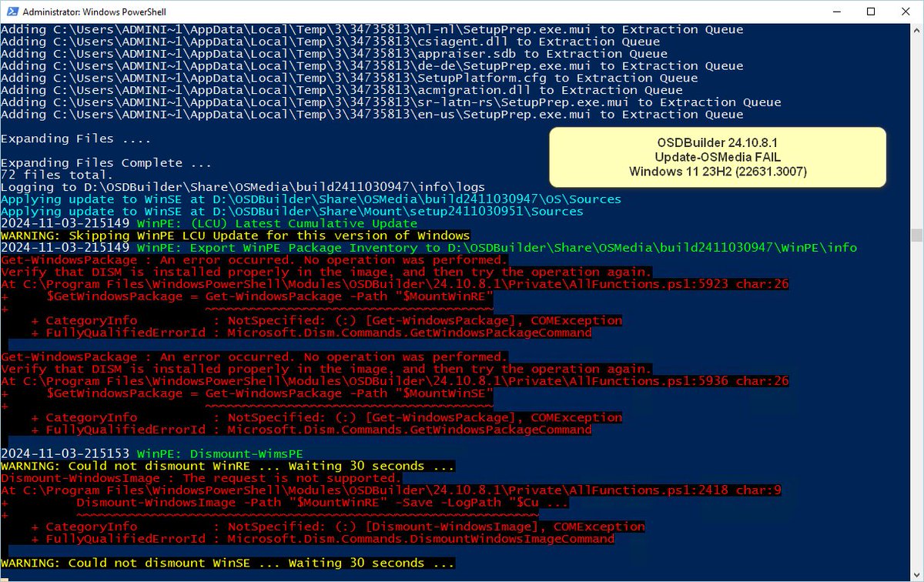Click the 'appraiser.sdb to Extraction Queue' line

(334, 54)
